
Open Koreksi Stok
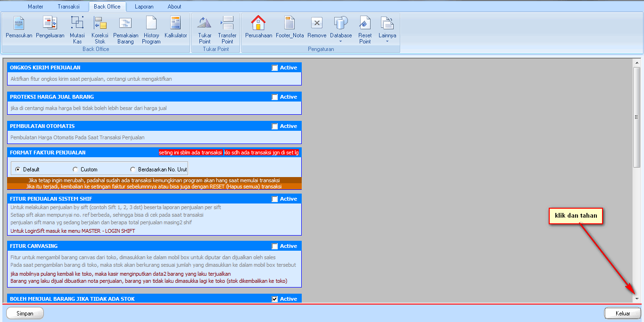coord(100,30)
